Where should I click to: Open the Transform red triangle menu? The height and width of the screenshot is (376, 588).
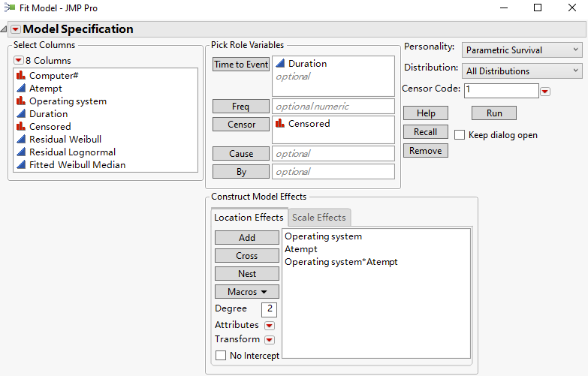point(269,340)
